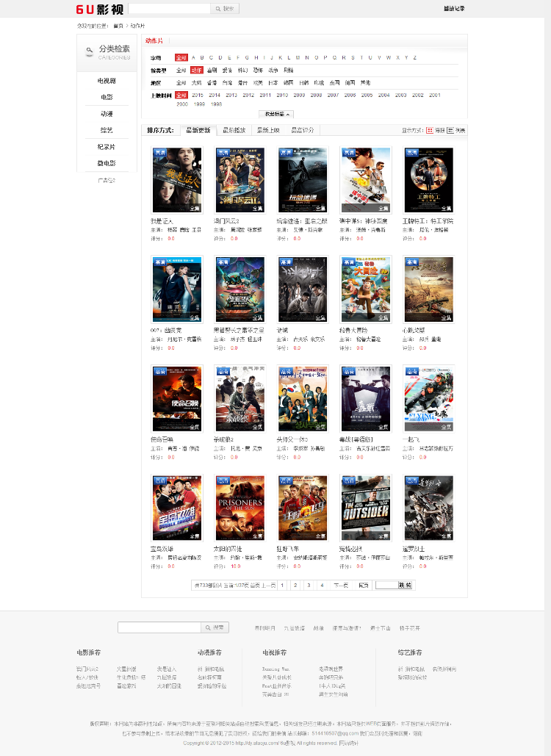Click the 跳转 jump button
The image size is (551, 756).
[x=405, y=586]
